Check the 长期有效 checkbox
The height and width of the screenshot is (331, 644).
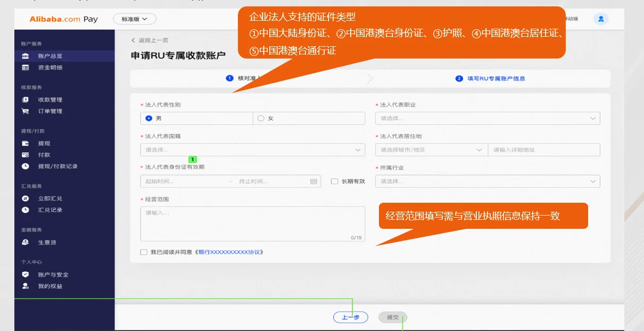[335, 181]
